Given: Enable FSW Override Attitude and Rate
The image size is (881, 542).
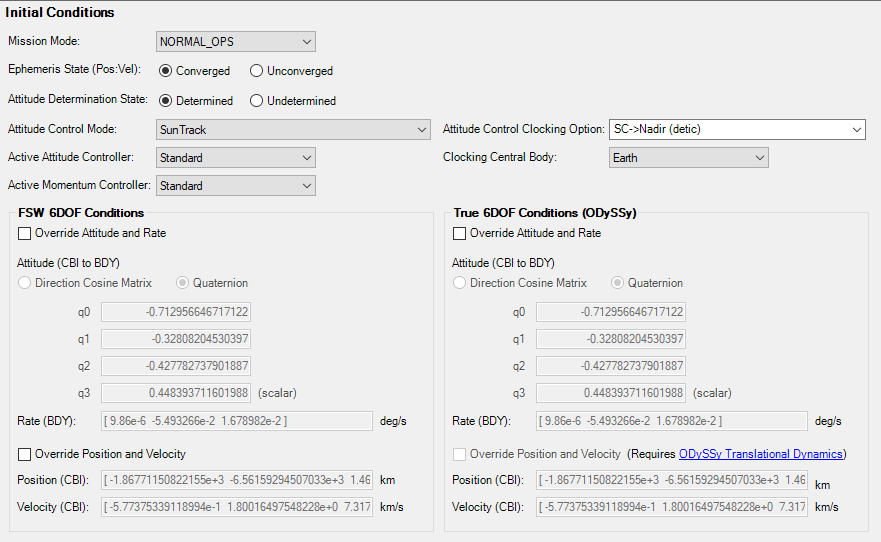Looking at the screenshot, I should tap(25, 233).
